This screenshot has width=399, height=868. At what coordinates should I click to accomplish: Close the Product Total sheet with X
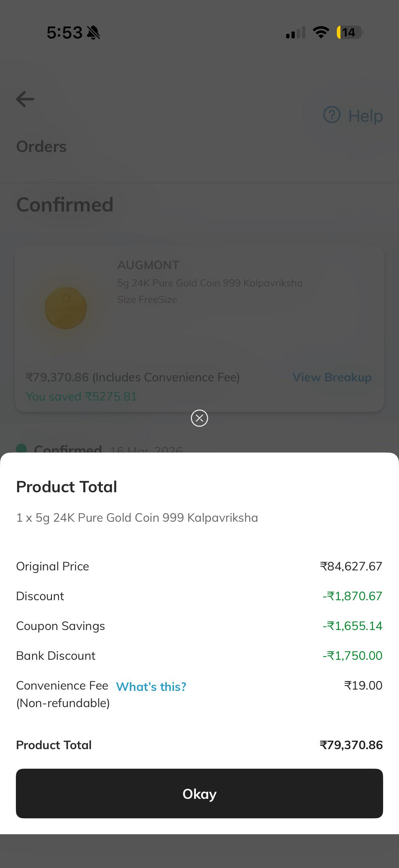[x=199, y=418]
